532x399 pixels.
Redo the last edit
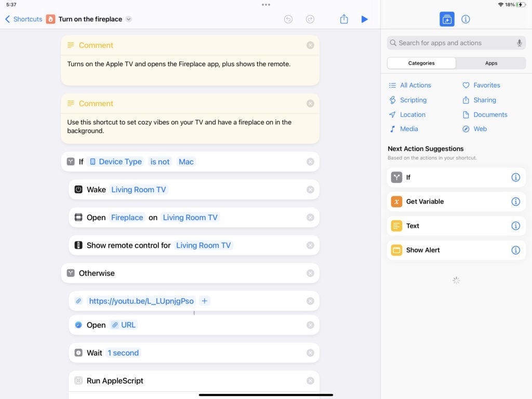click(310, 19)
